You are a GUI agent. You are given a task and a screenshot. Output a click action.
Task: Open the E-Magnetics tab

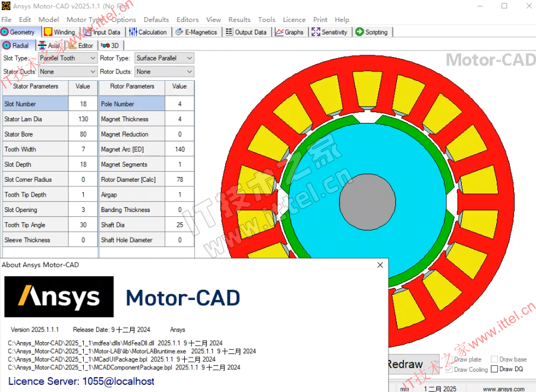click(x=197, y=32)
